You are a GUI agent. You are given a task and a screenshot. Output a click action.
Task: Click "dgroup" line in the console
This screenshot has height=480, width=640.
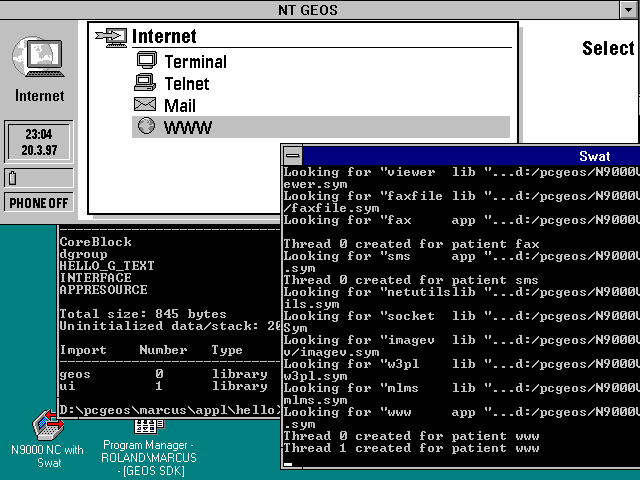(84, 254)
